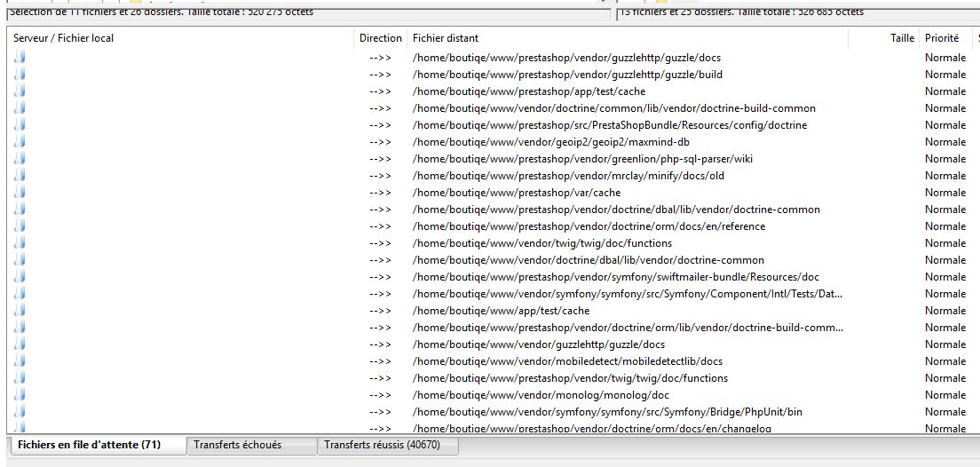Click direction arrow of prestashop/var/cache row
This screenshot has height=467, width=980.
click(x=380, y=193)
